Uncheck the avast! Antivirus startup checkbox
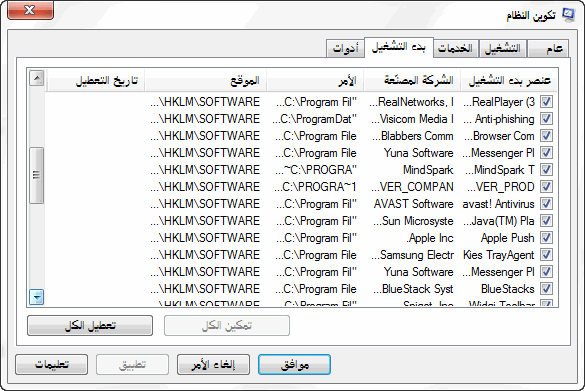 click(x=547, y=204)
